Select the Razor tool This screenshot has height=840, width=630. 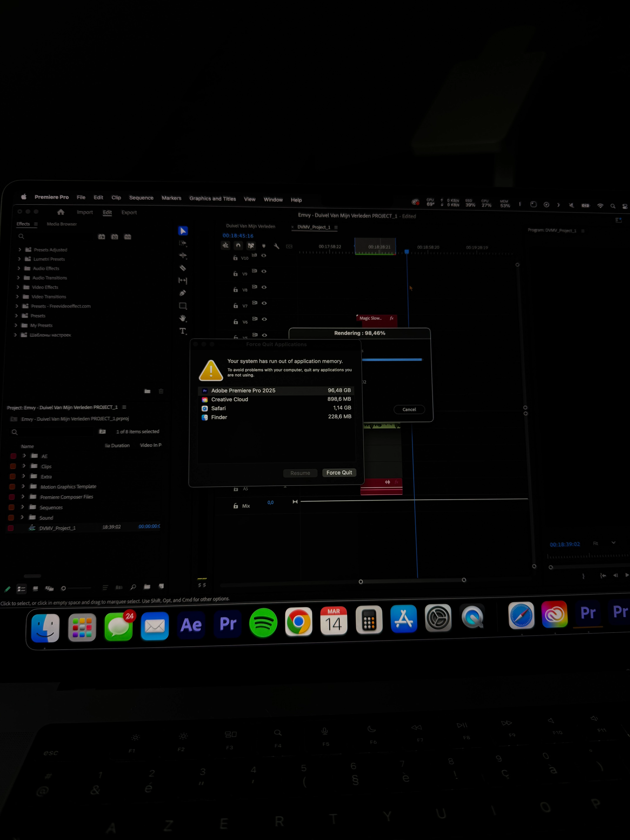click(183, 268)
